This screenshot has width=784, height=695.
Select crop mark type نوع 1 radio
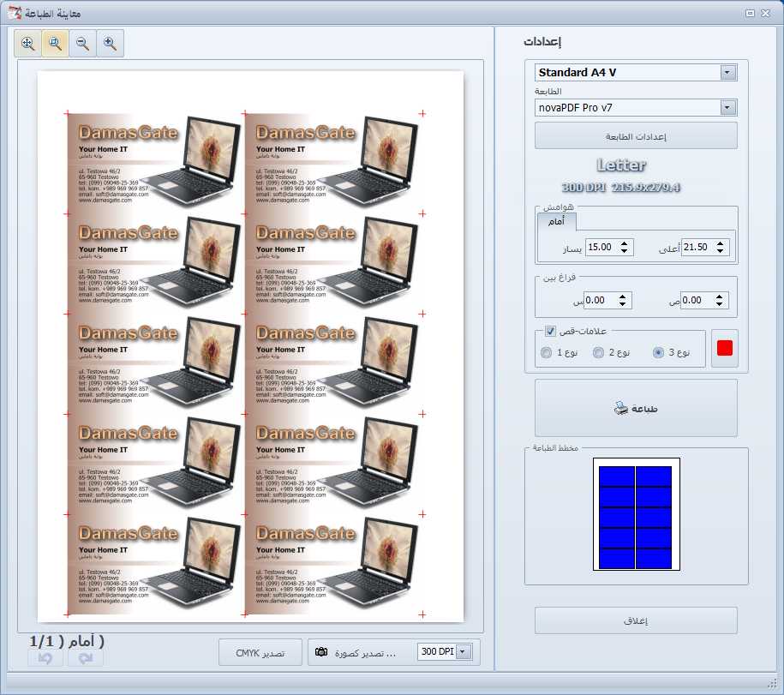point(546,352)
